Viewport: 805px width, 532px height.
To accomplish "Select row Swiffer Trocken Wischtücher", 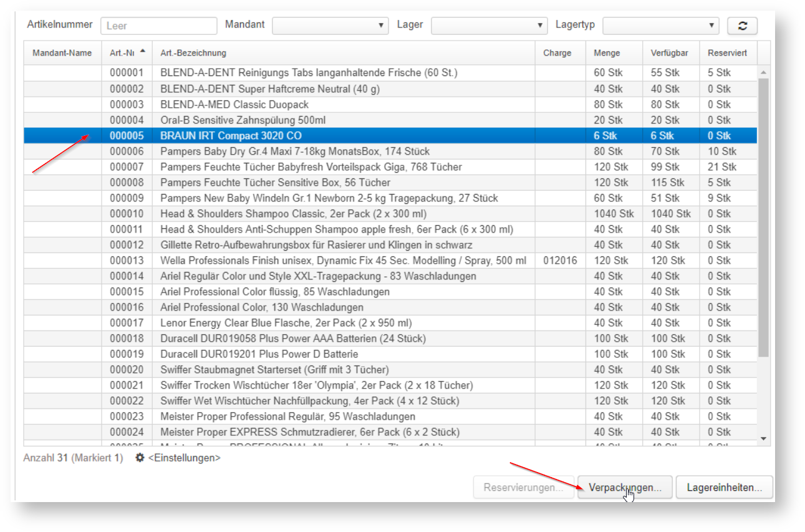I will (x=390, y=385).
